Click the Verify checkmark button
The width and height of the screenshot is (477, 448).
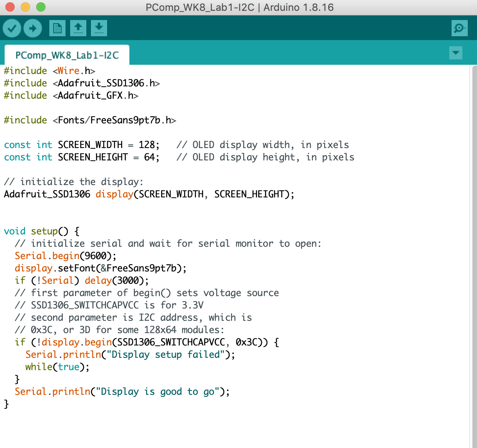[x=12, y=28]
